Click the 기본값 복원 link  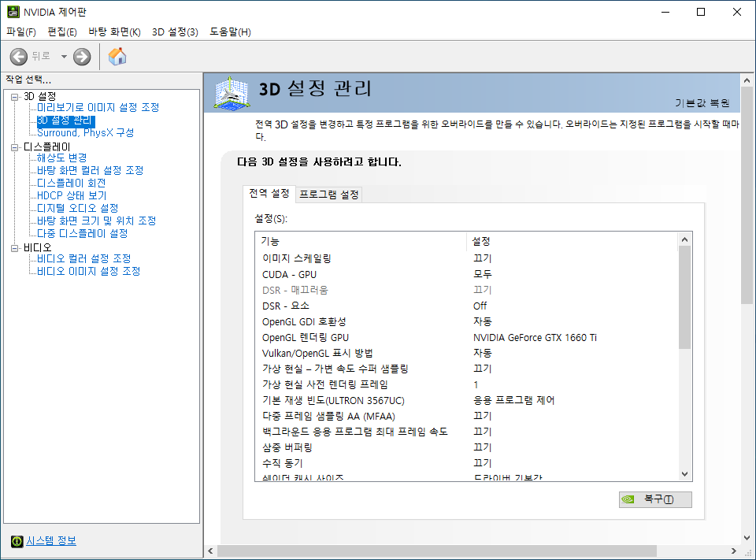pos(702,102)
